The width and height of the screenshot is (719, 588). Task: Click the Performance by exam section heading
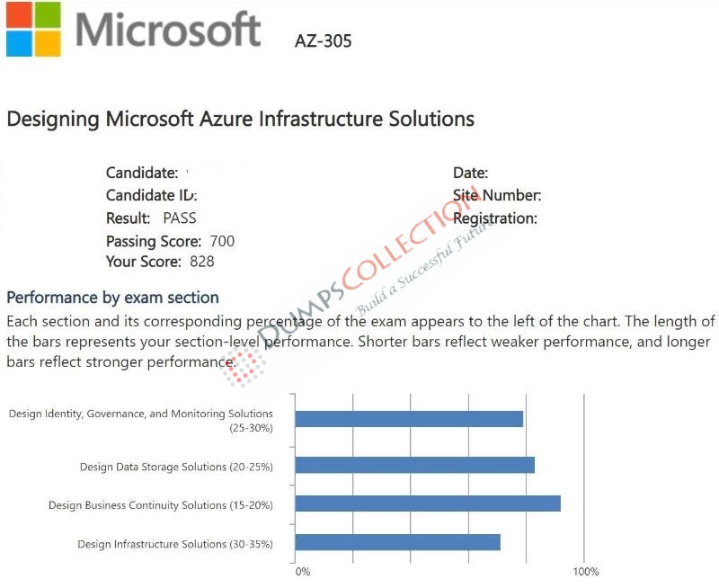[113, 298]
